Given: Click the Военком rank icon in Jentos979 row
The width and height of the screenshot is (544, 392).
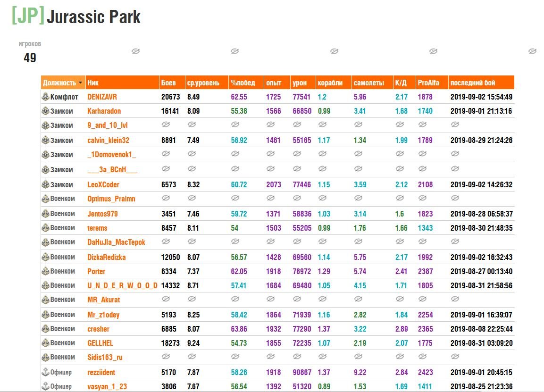Looking at the screenshot, I should [x=45, y=214].
